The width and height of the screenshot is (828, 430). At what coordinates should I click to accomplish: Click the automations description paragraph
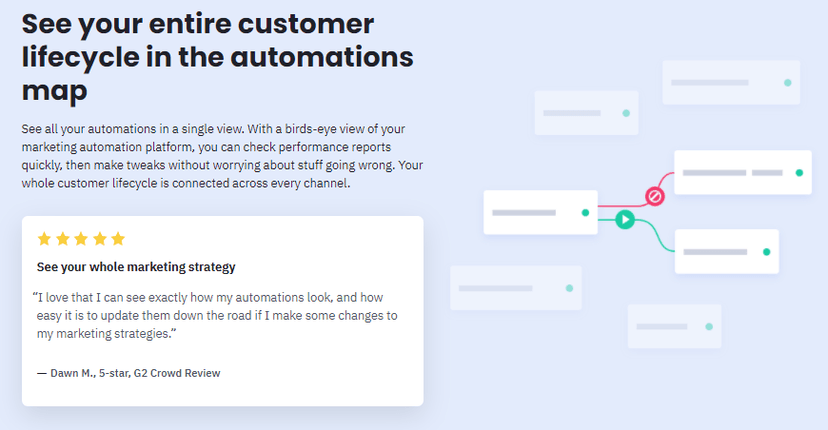(x=222, y=156)
